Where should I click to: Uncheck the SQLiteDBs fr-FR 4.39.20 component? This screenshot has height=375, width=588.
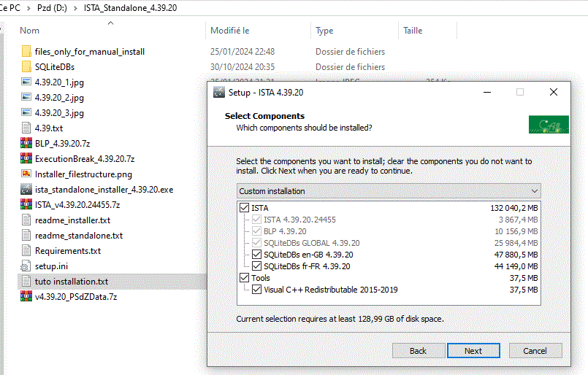pos(256,266)
